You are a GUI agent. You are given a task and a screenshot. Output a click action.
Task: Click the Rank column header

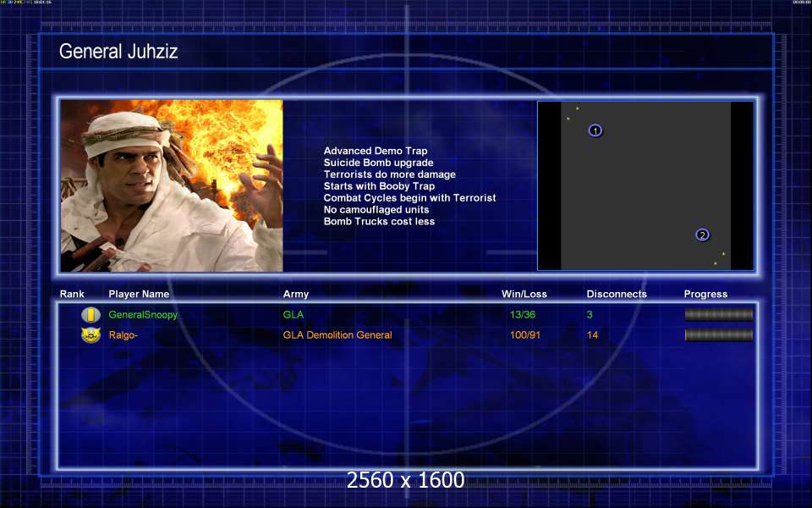point(72,294)
